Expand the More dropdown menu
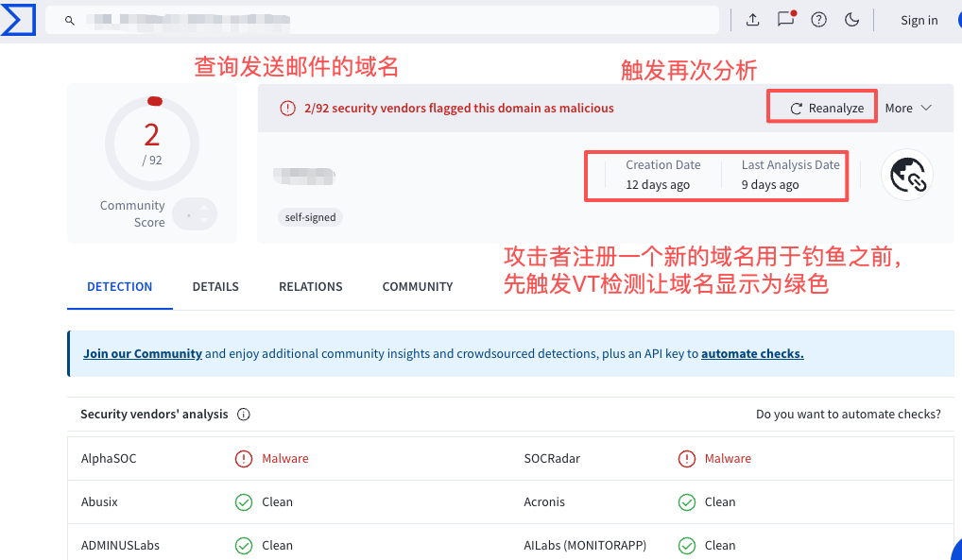Screen dimensions: 962x560 click(x=908, y=108)
